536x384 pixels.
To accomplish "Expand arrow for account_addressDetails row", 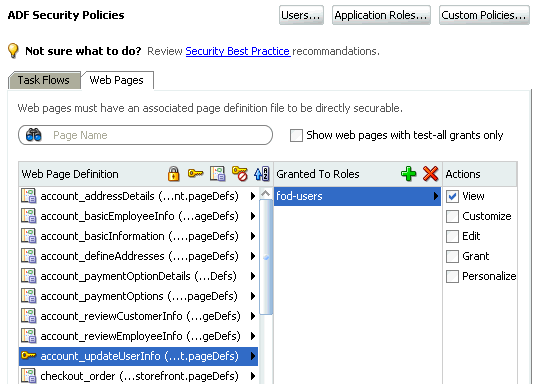I will click(253, 196).
